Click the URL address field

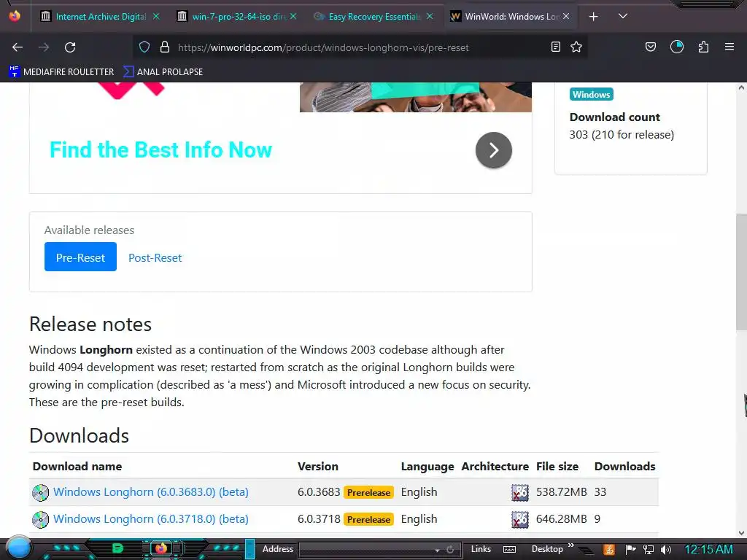click(x=360, y=47)
